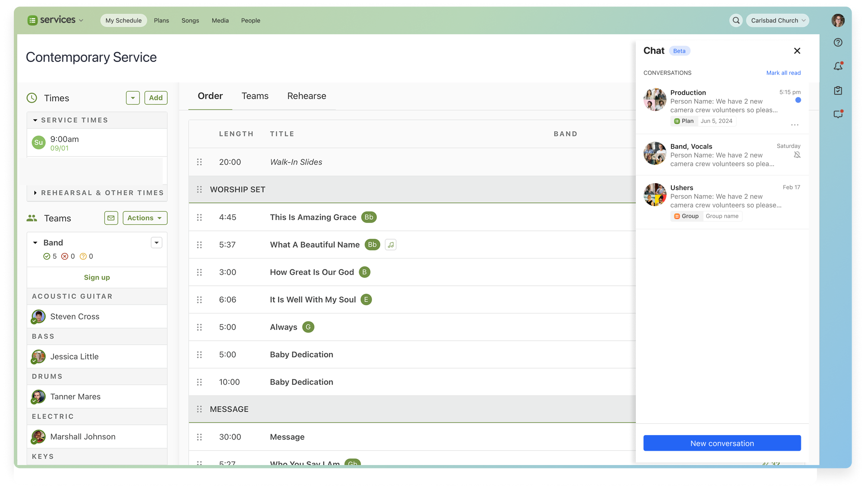This screenshot has width=865, height=504.
Task: Toggle unread blue dot on Production conversation
Action: [798, 100]
